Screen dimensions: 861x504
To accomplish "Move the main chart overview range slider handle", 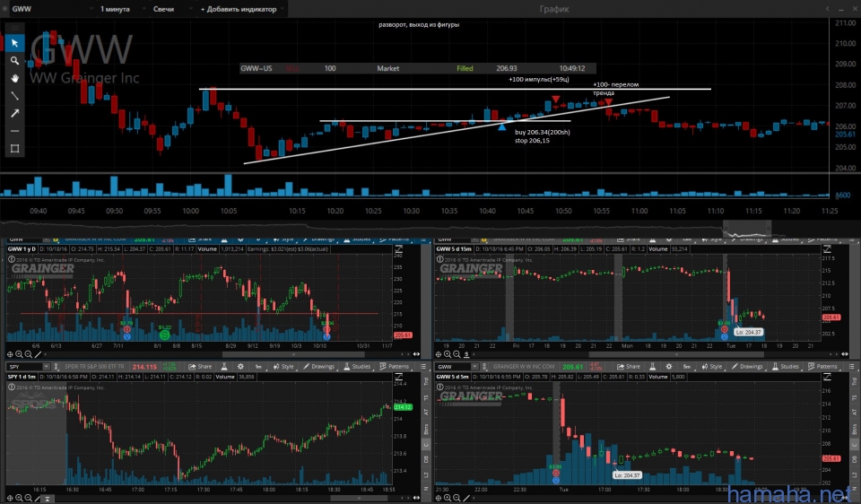I will (x=747, y=228).
